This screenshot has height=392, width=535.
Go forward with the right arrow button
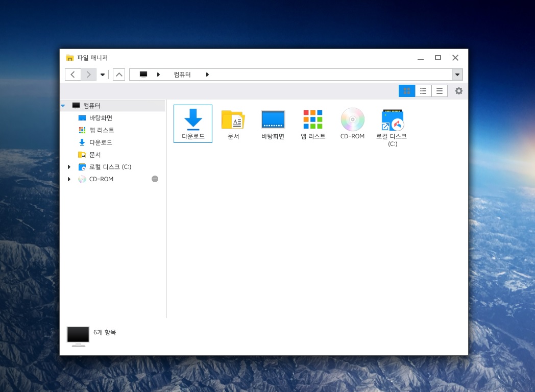(x=89, y=75)
